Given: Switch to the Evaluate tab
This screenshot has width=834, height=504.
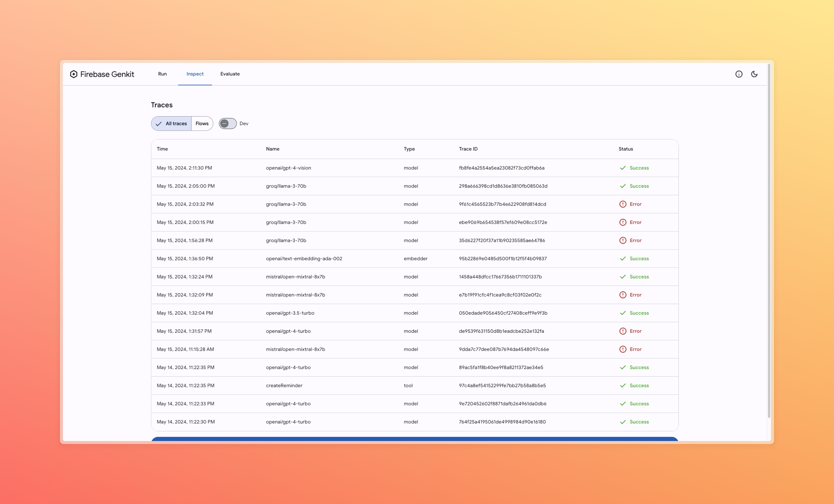Looking at the screenshot, I should [x=230, y=74].
